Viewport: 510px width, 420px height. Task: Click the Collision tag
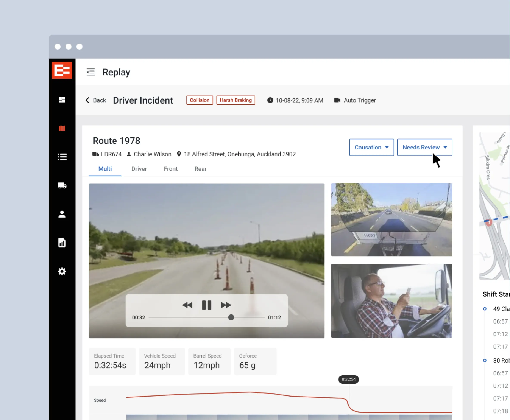(200, 100)
